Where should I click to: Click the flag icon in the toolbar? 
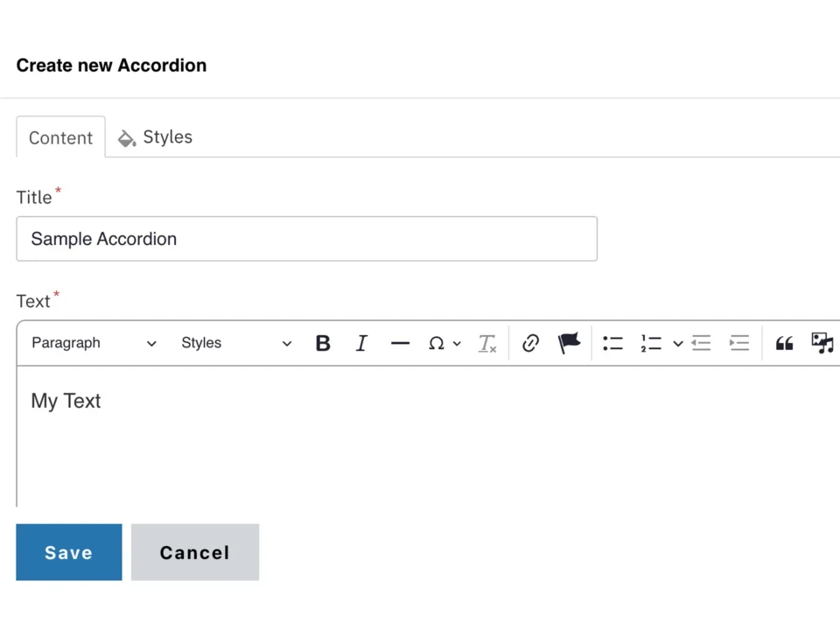coord(569,343)
